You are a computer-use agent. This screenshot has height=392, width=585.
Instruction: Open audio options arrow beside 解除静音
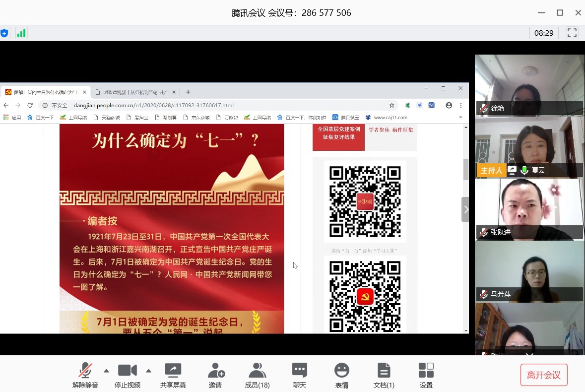pyautogui.click(x=107, y=371)
